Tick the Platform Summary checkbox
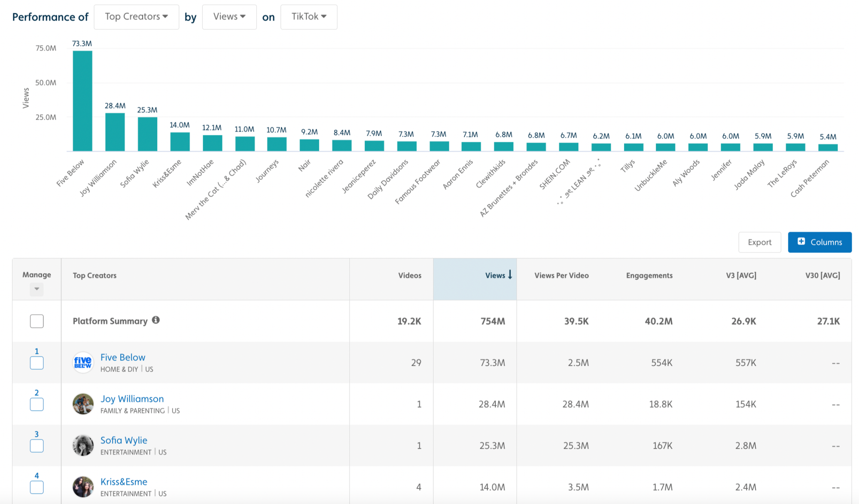859x504 pixels. [x=37, y=321]
